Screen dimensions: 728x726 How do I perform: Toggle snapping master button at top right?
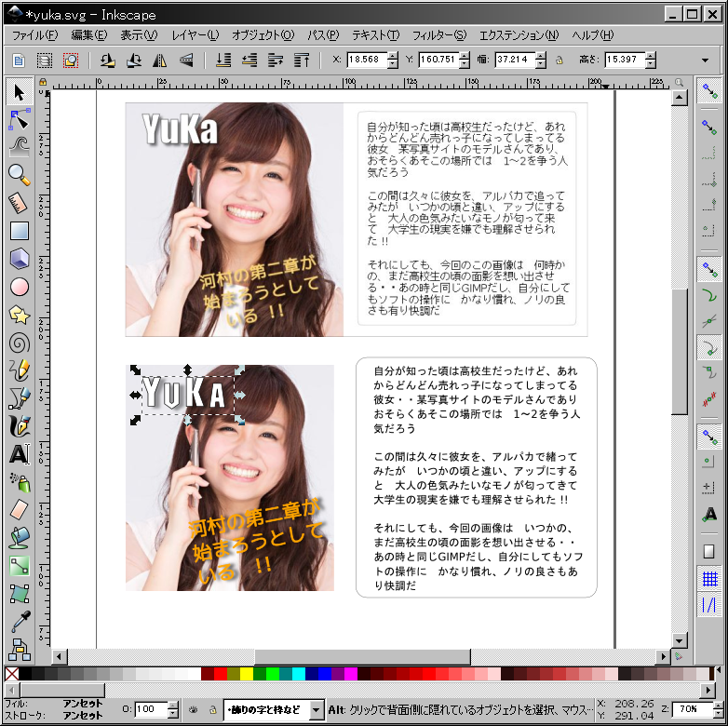(709, 91)
